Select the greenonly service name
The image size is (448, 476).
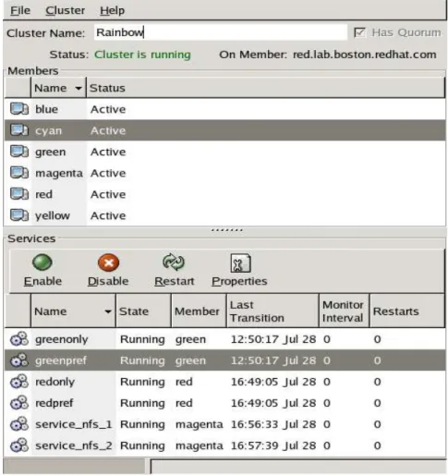[x=61, y=339]
